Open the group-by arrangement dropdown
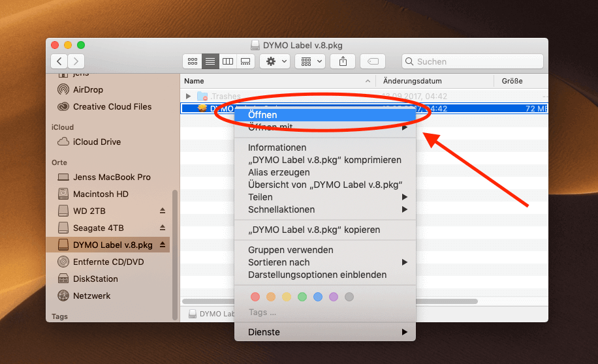 310,61
